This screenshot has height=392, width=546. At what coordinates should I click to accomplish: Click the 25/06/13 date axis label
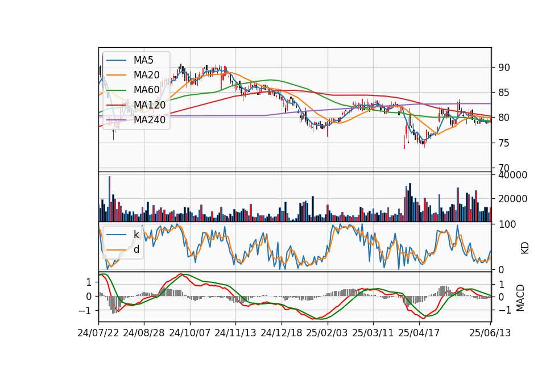coord(490,333)
